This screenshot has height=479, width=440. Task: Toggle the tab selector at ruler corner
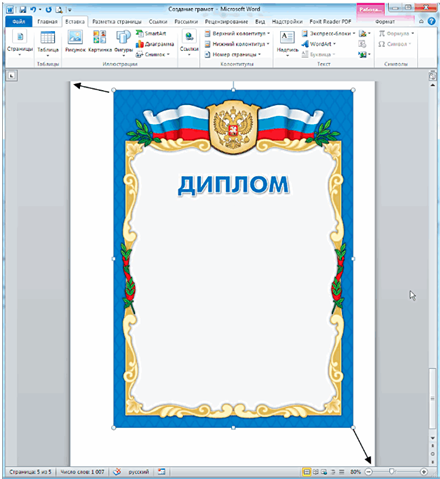(12, 76)
